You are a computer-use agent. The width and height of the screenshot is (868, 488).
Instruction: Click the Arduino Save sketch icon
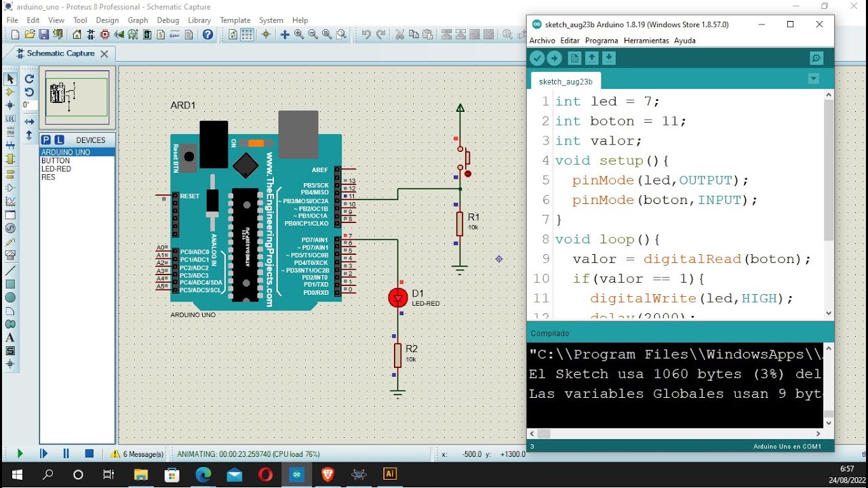[608, 58]
